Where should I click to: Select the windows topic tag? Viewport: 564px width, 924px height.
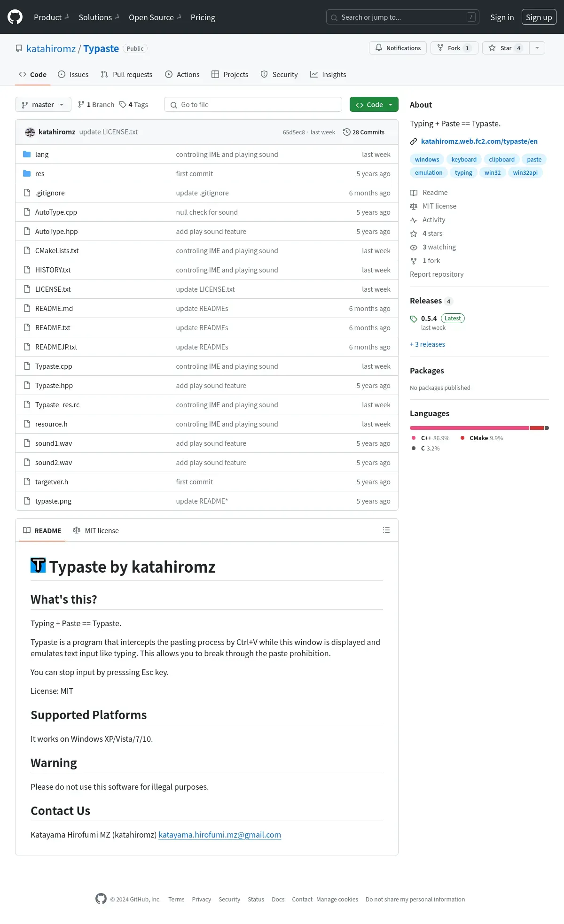[427, 160]
